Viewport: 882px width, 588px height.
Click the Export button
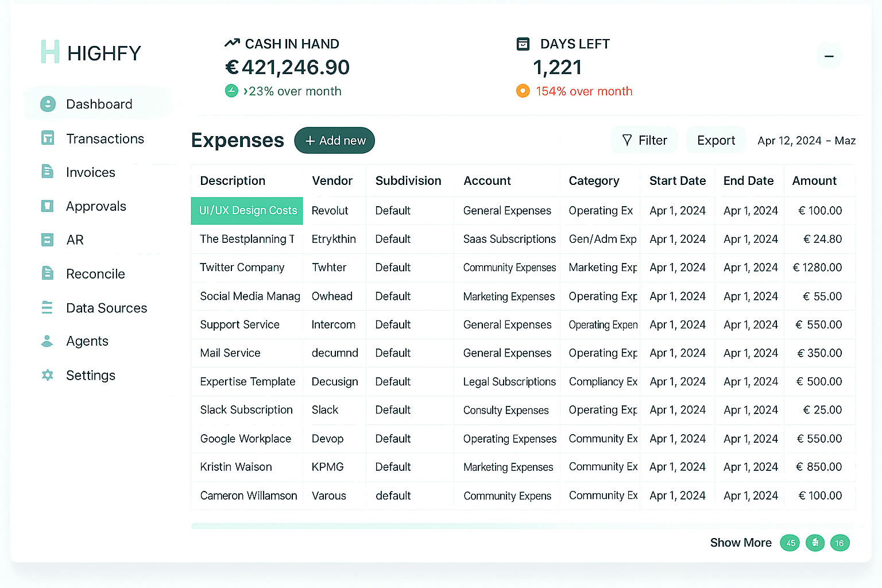pyautogui.click(x=715, y=140)
